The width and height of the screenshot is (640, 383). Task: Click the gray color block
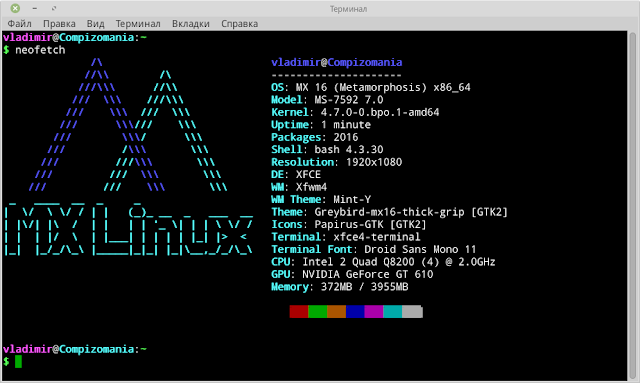[x=412, y=312]
